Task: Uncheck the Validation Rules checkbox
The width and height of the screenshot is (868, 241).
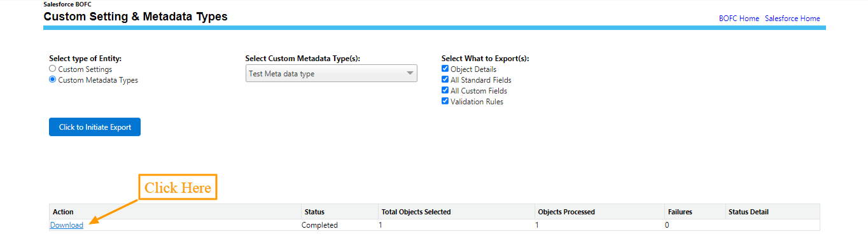Action: pyautogui.click(x=445, y=101)
